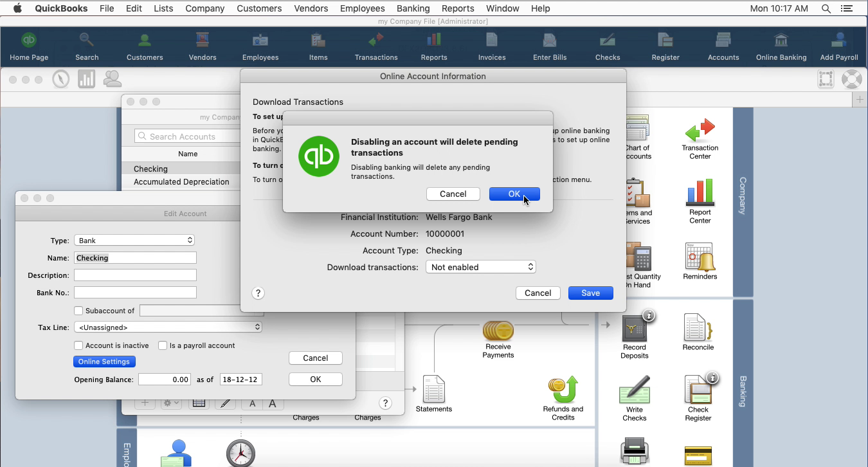868x467 pixels.
Task: Open the Items toolbar icon
Action: [x=318, y=46]
